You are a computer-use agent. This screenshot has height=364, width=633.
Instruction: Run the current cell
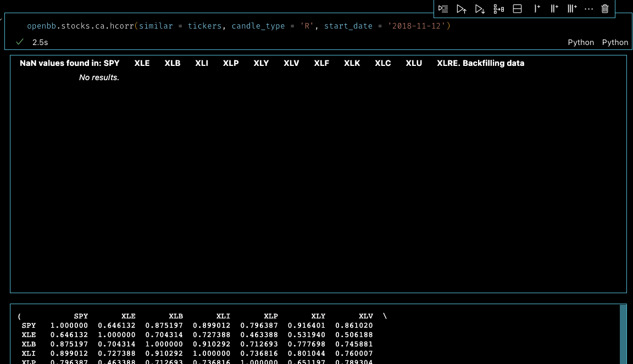443,9
